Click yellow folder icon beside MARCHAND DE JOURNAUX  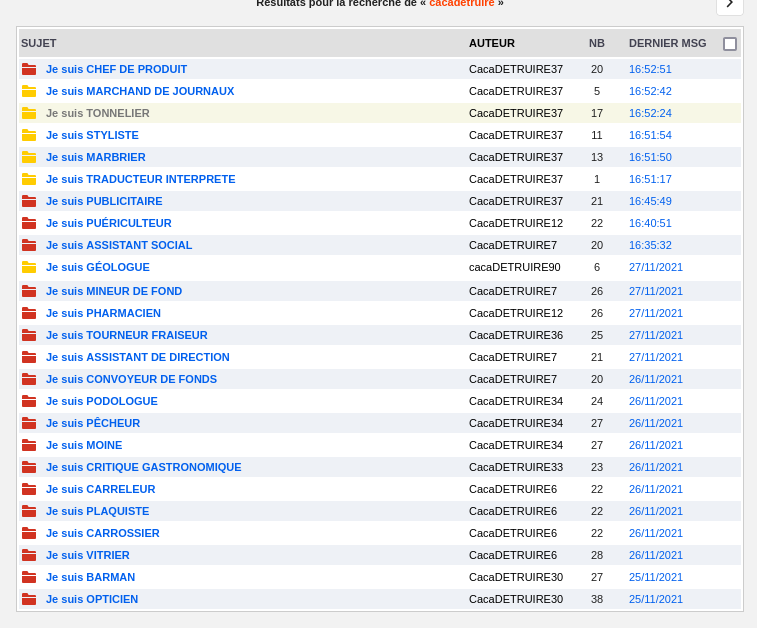(29, 91)
